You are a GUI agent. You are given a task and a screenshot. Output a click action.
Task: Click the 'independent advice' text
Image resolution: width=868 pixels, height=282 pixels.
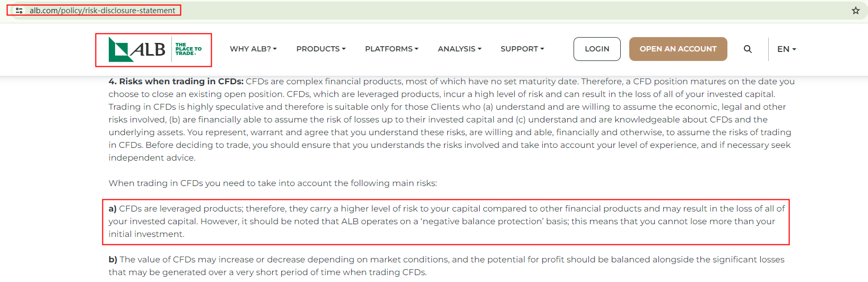(152, 158)
